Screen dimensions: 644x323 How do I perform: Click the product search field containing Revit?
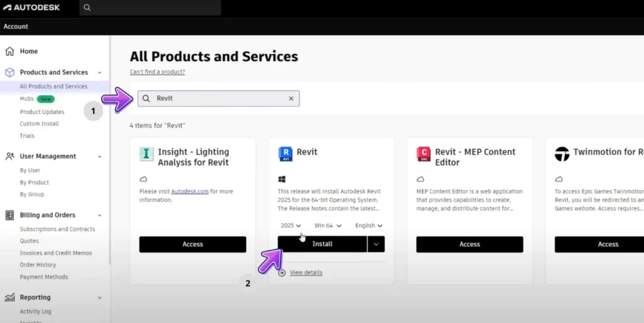pyautogui.click(x=218, y=99)
